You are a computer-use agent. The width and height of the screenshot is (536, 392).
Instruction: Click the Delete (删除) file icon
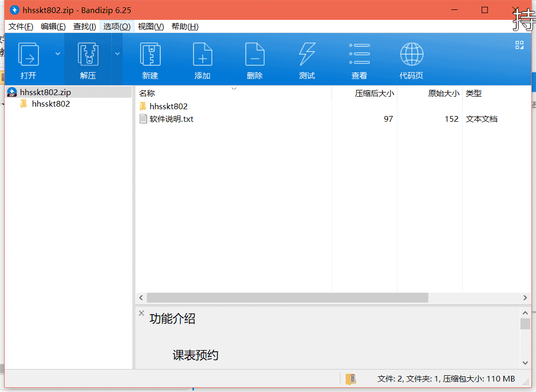coord(255,54)
